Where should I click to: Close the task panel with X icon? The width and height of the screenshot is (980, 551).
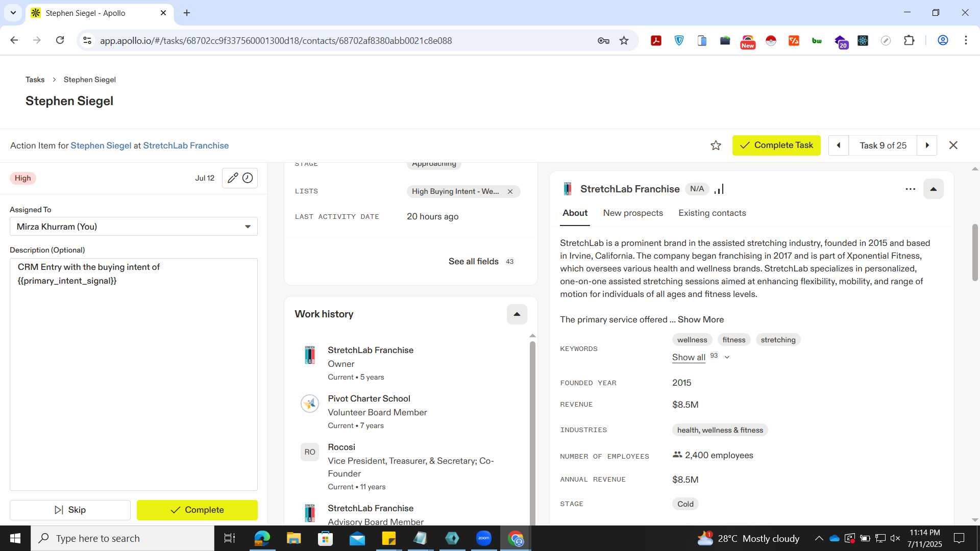953,145
